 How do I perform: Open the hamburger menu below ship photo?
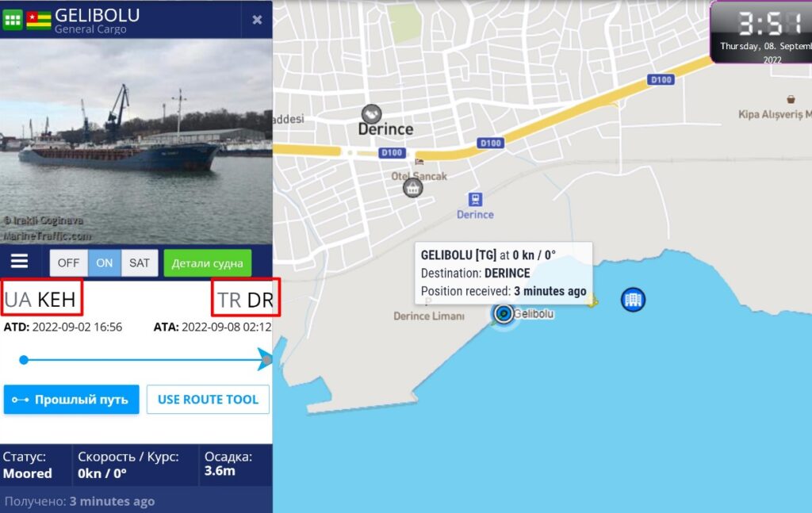point(20,261)
